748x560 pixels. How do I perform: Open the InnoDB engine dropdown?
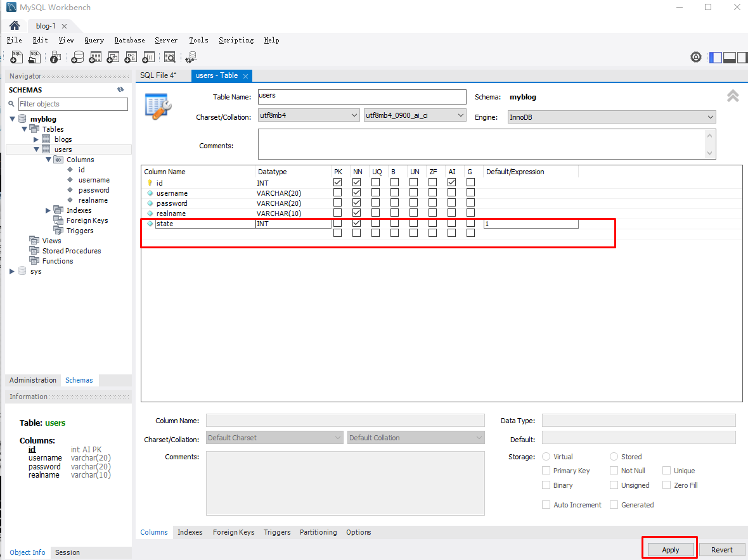tap(612, 117)
